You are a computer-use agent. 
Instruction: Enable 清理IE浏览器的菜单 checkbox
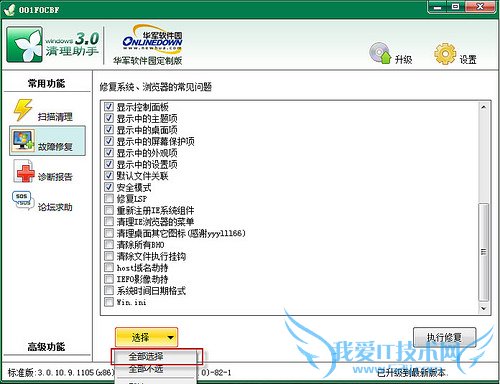(109, 221)
